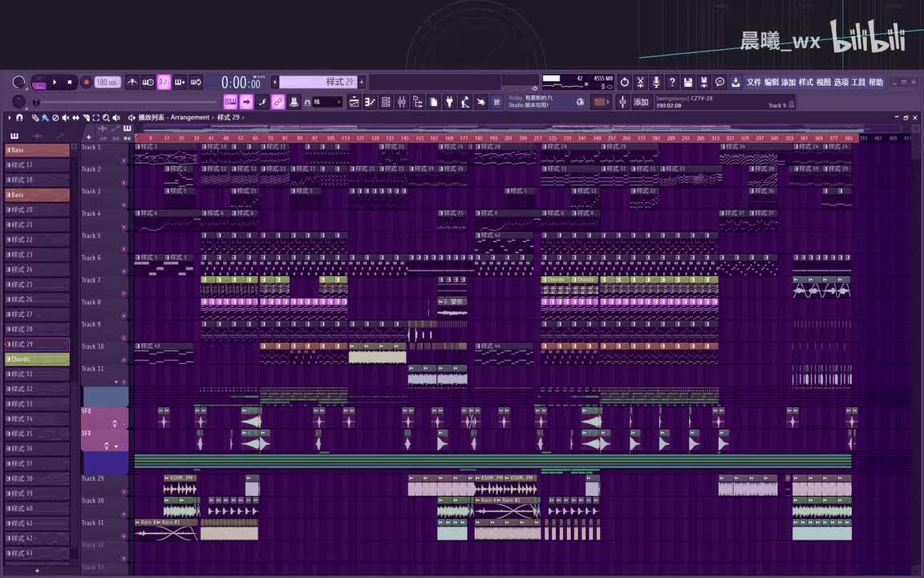Open the Mixer view icon
Image resolution: width=924 pixels, height=578 pixels.
(402, 102)
